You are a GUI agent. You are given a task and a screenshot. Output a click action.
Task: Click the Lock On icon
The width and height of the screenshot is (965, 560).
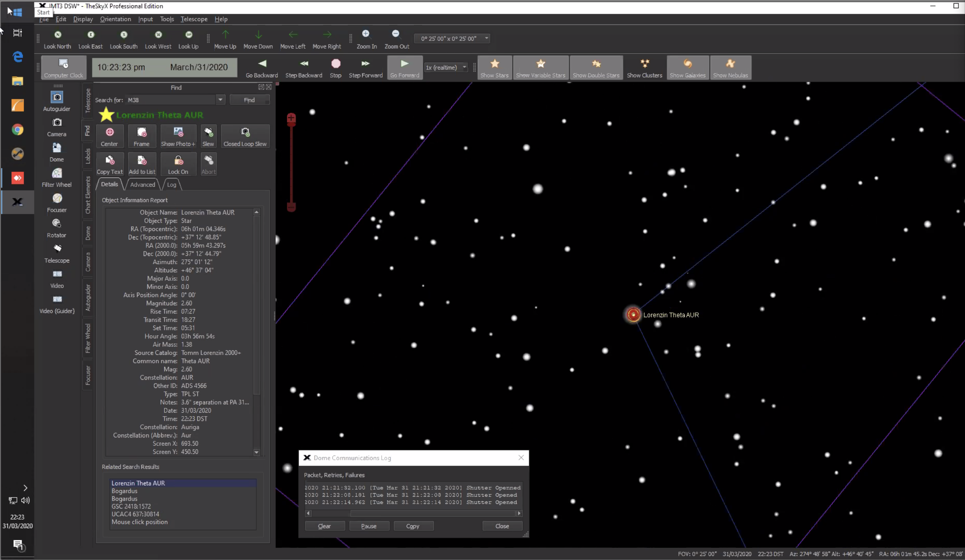(x=178, y=163)
